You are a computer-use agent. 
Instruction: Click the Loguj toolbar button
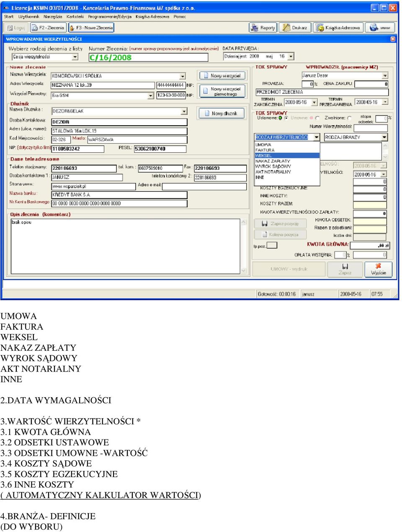[x=16, y=28]
